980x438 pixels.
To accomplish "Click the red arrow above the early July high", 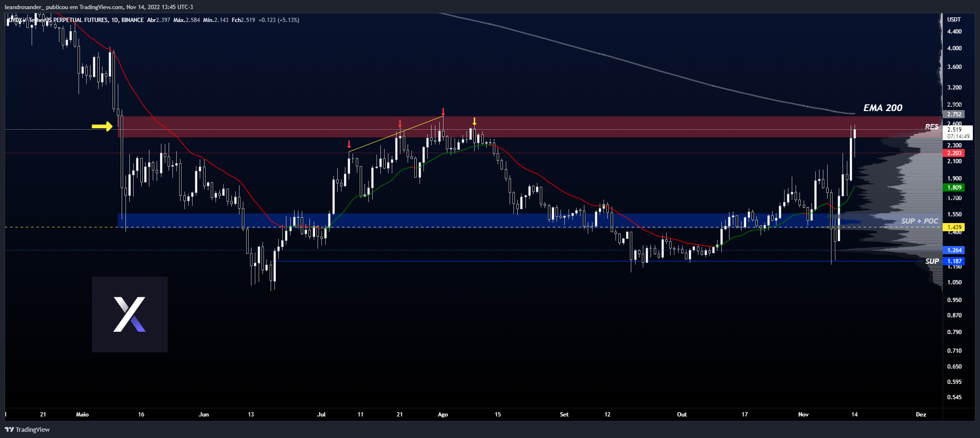I will coord(349,144).
